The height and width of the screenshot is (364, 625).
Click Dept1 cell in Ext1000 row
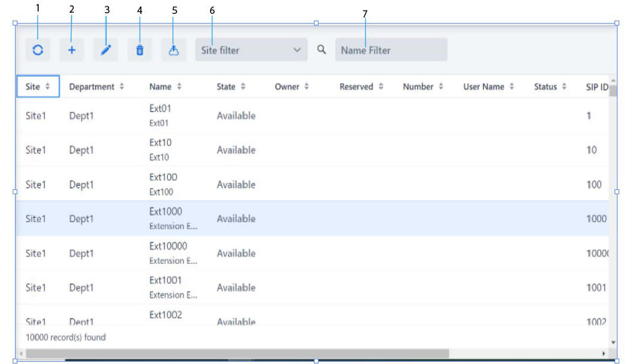tap(81, 218)
